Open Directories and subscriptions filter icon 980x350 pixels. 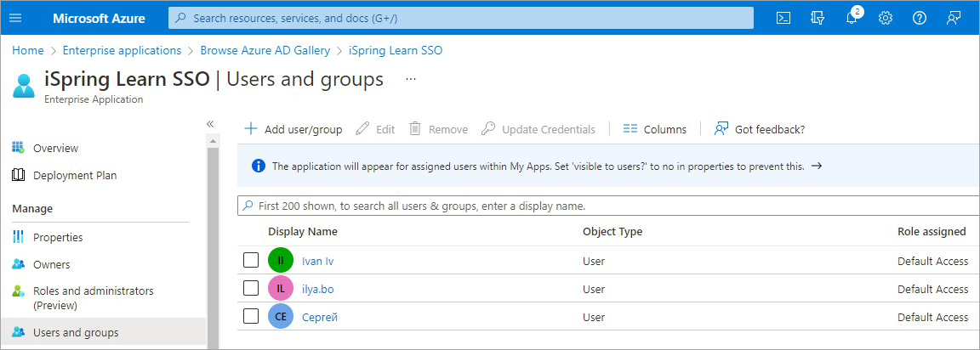click(818, 18)
